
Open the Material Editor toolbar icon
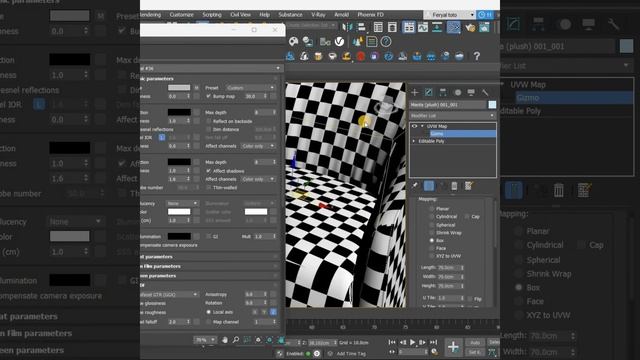[x=453, y=27]
